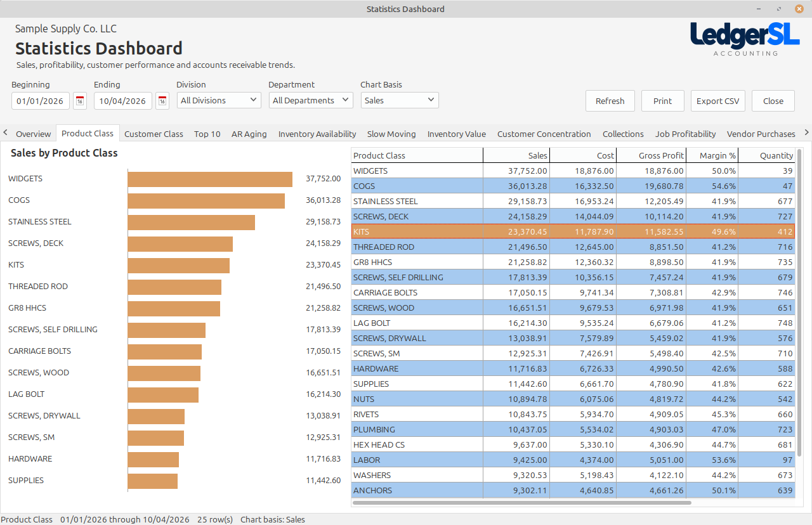Viewport: 812px width, 525px height.
Task: Go to the Job Profitability tab
Action: [686, 134]
